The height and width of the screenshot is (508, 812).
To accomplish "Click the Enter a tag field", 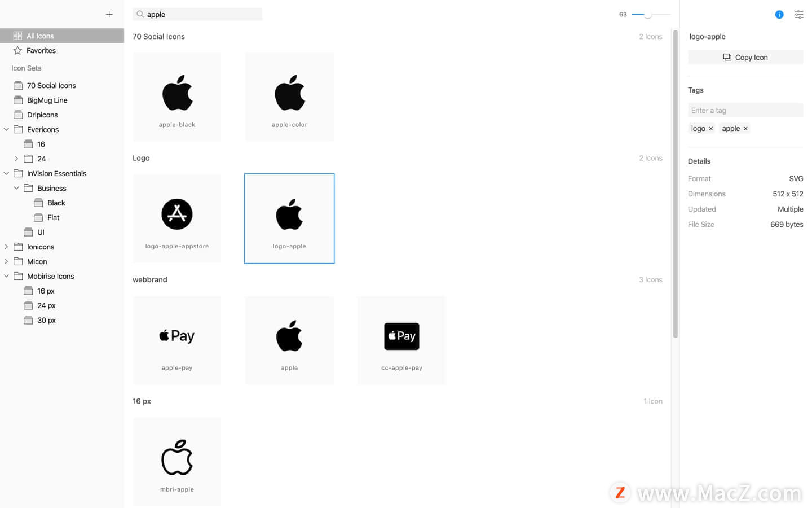I will tap(745, 110).
